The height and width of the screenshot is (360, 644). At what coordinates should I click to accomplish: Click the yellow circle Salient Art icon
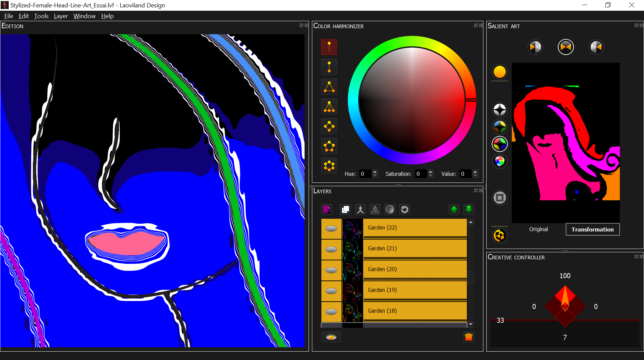500,72
